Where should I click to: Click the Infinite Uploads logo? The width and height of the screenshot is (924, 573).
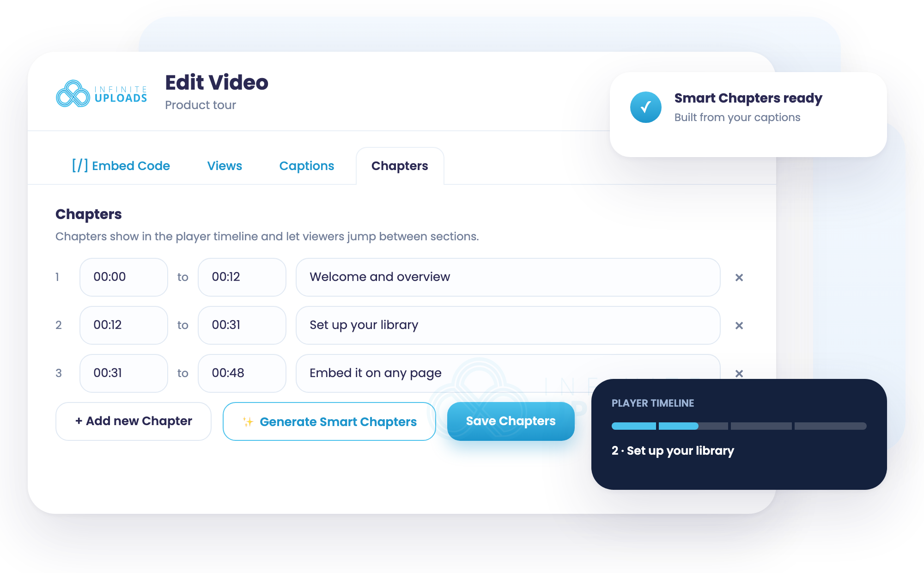[102, 94]
